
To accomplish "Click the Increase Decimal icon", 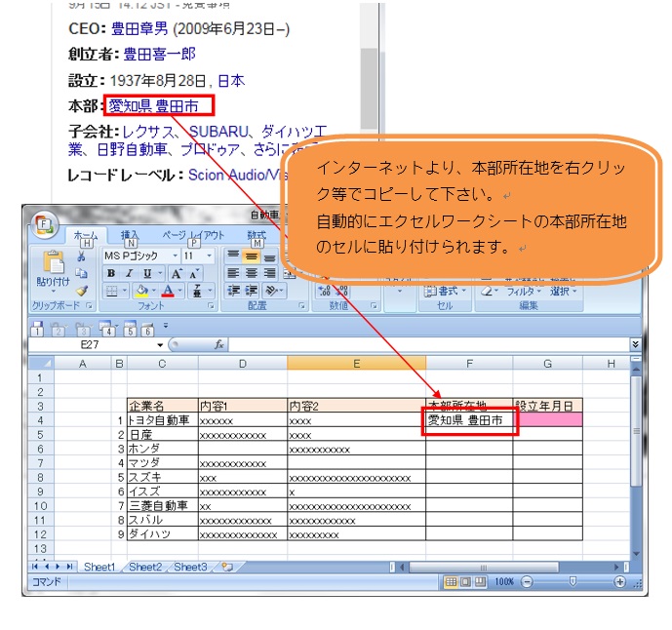I will (x=324, y=291).
